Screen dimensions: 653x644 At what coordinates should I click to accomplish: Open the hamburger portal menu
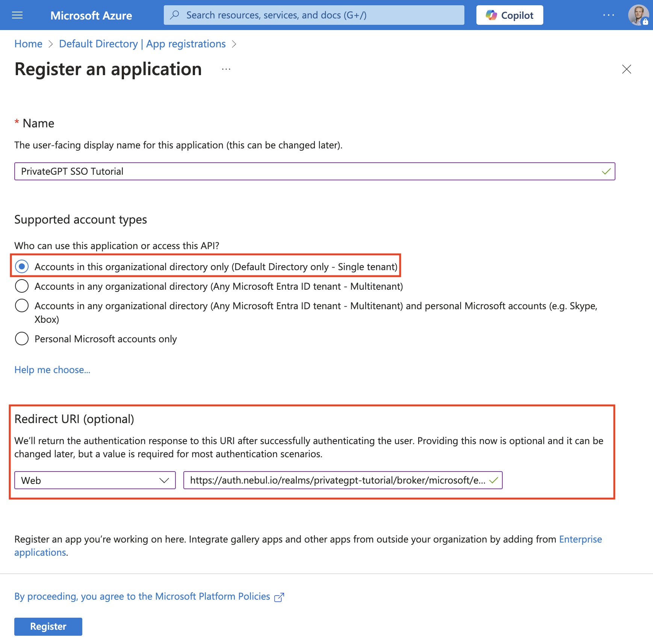(x=17, y=15)
